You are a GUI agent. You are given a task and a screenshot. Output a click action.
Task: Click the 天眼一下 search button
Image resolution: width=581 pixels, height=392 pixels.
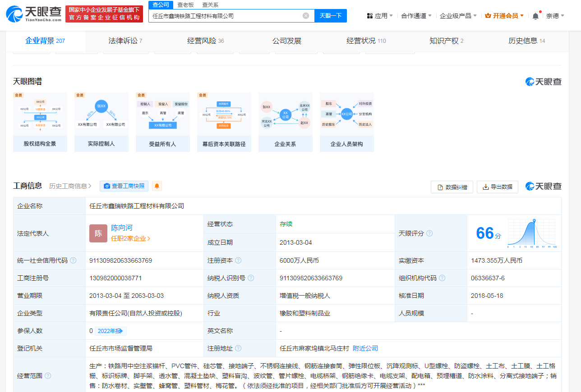click(x=331, y=16)
